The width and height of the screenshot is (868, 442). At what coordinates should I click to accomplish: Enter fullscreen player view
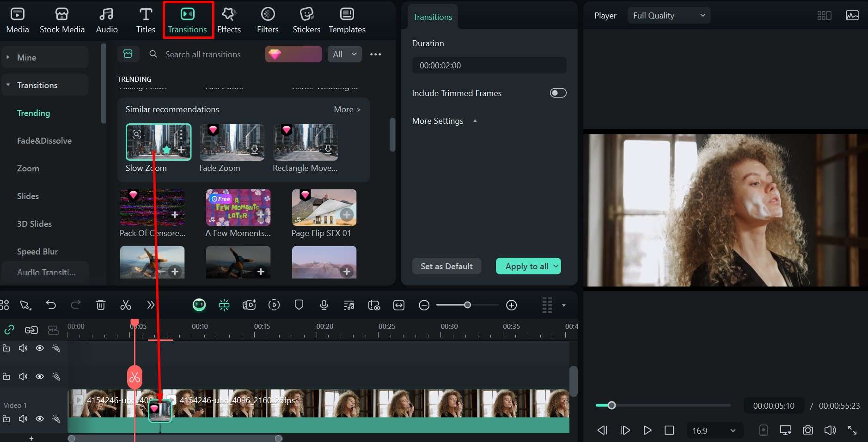pos(852,430)
